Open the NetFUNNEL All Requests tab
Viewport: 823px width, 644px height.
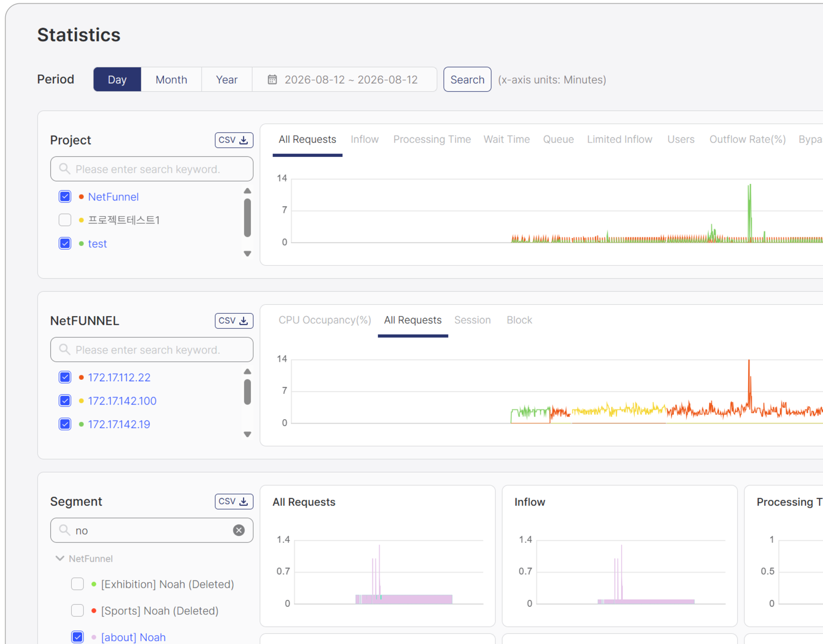coord(413,320)
